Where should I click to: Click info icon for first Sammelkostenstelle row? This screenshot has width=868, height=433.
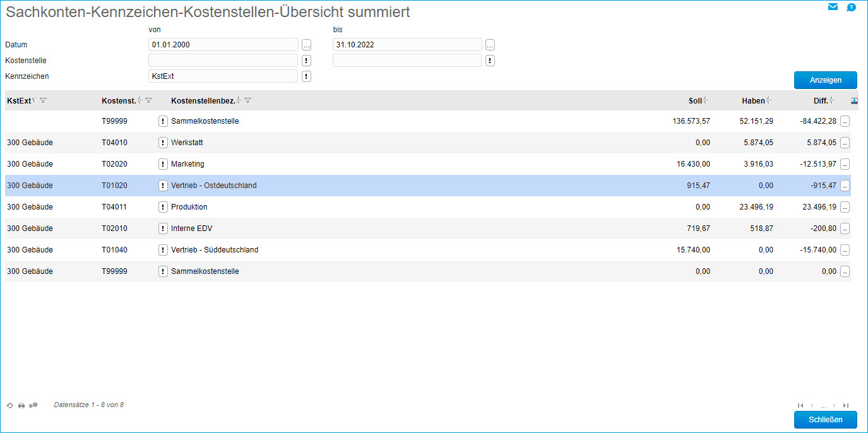[x=163, y=121]
